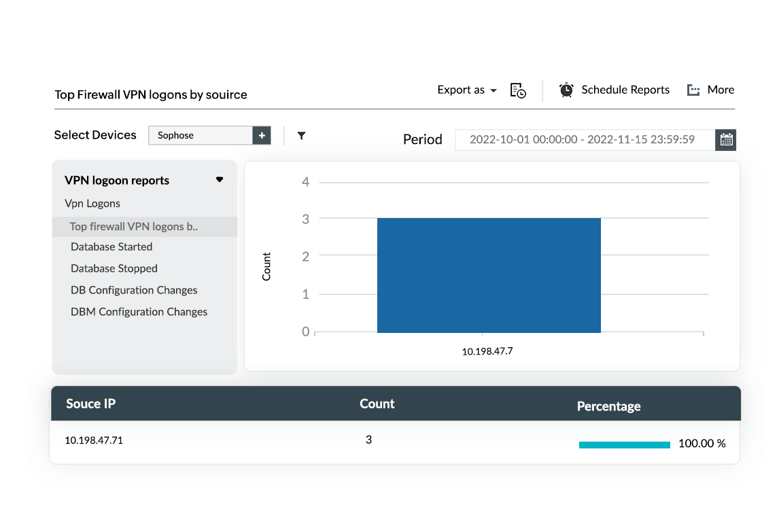
Task: Open Database Started report
Action: point(111,247)
